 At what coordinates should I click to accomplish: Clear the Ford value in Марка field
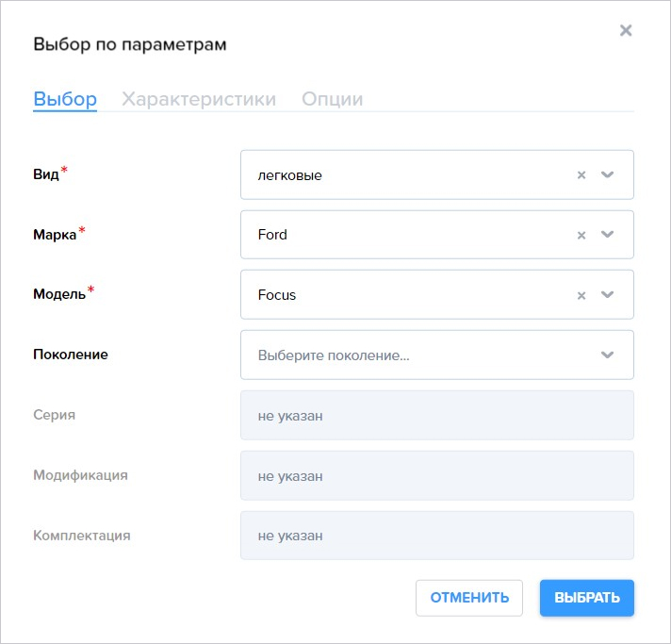581,235
